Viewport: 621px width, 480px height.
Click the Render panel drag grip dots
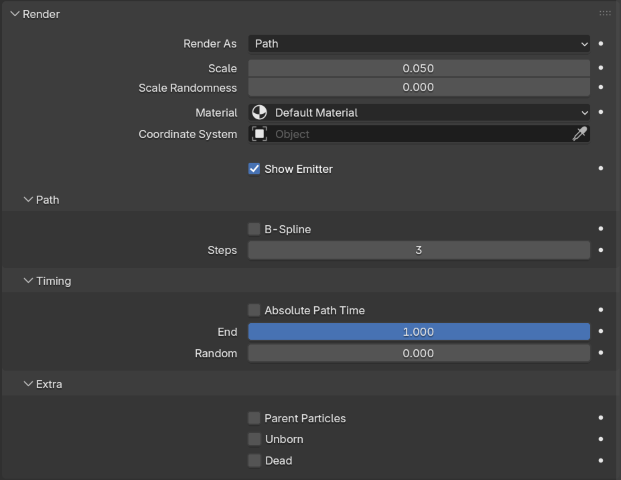click(x=605, y=13)
